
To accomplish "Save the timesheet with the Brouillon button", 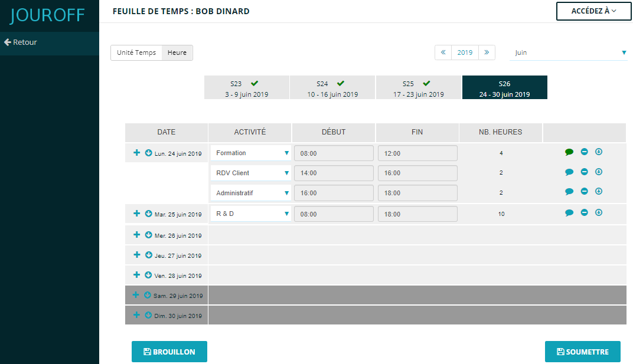I will pos(169,352).
